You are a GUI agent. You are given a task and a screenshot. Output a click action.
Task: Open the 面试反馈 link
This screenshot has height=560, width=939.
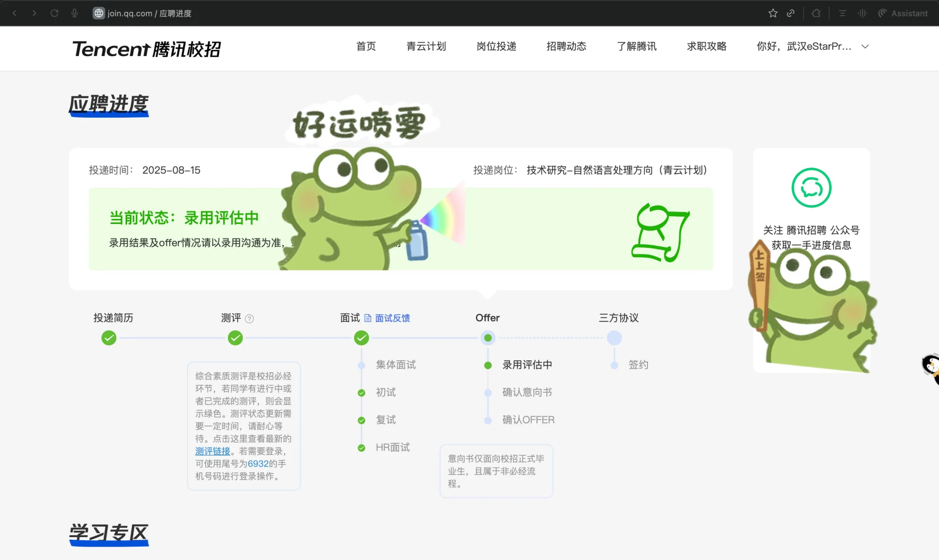392,318
